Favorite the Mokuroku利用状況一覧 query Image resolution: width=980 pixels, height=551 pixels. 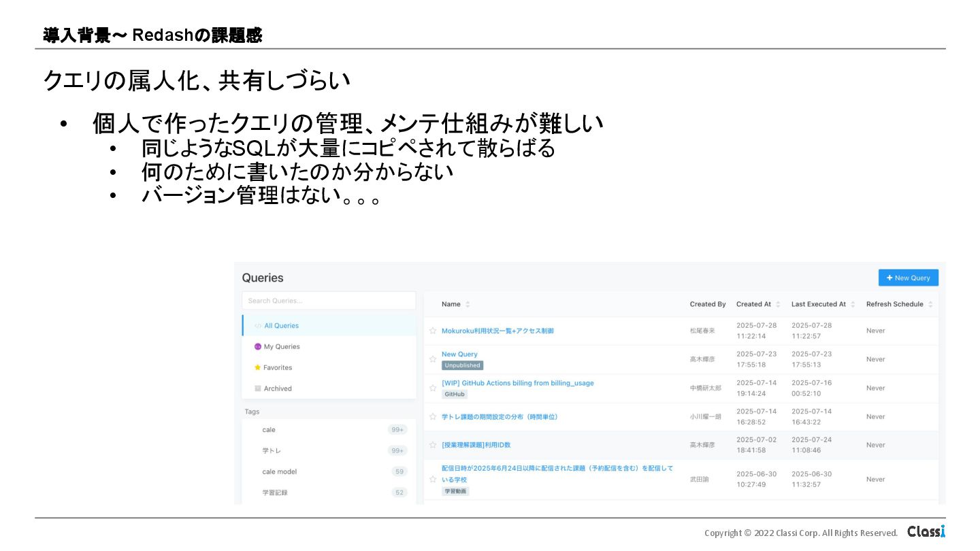tap(433, 331)
